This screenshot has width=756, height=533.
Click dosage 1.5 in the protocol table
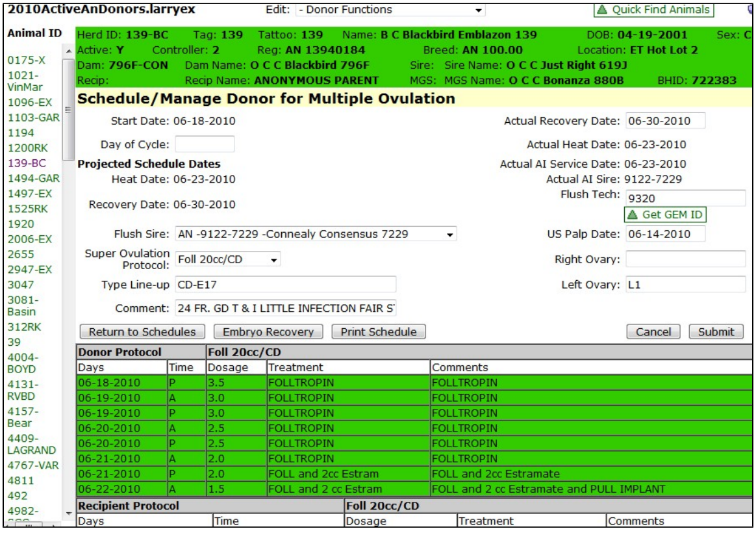pyautogui.click(x=216, y=489)
